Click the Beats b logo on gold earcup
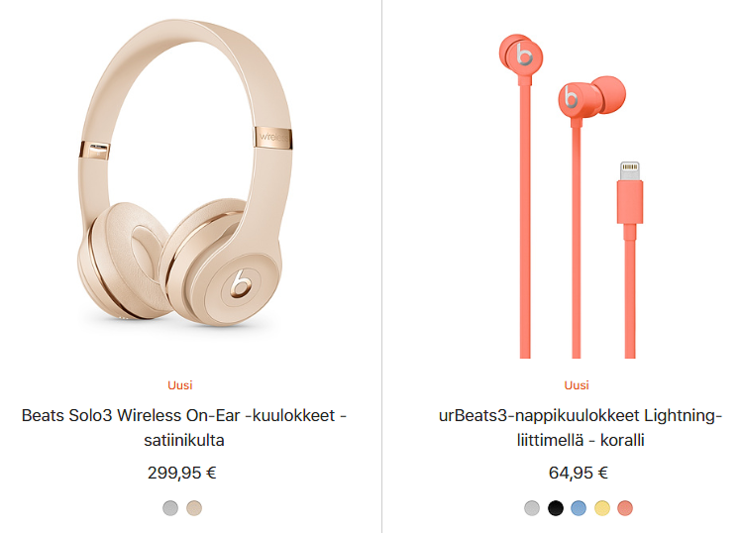This screenshot has height=533, width=740. coord(241,284)
